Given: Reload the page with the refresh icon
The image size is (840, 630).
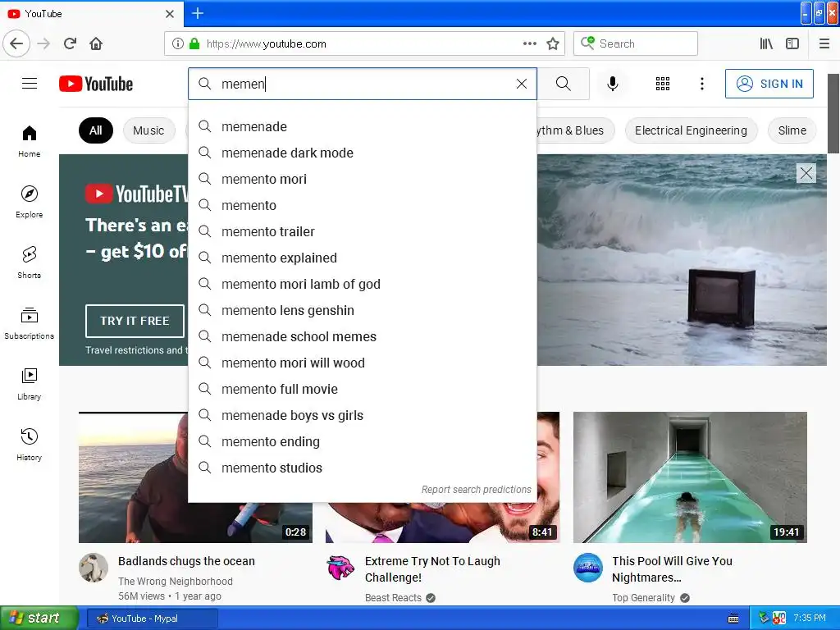Looking at the screenshot, I should [x=71, y=43].
